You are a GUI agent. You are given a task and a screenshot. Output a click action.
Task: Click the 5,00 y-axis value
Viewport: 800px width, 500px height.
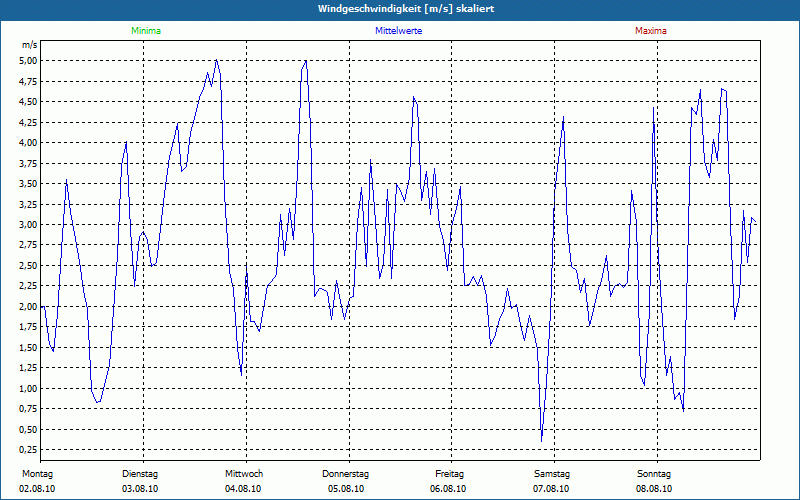28,61
